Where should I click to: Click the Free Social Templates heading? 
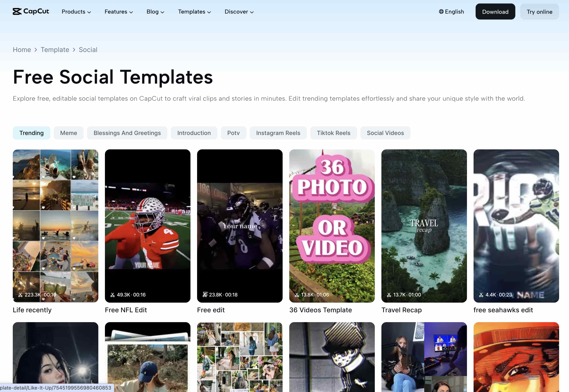click(113, 77)
